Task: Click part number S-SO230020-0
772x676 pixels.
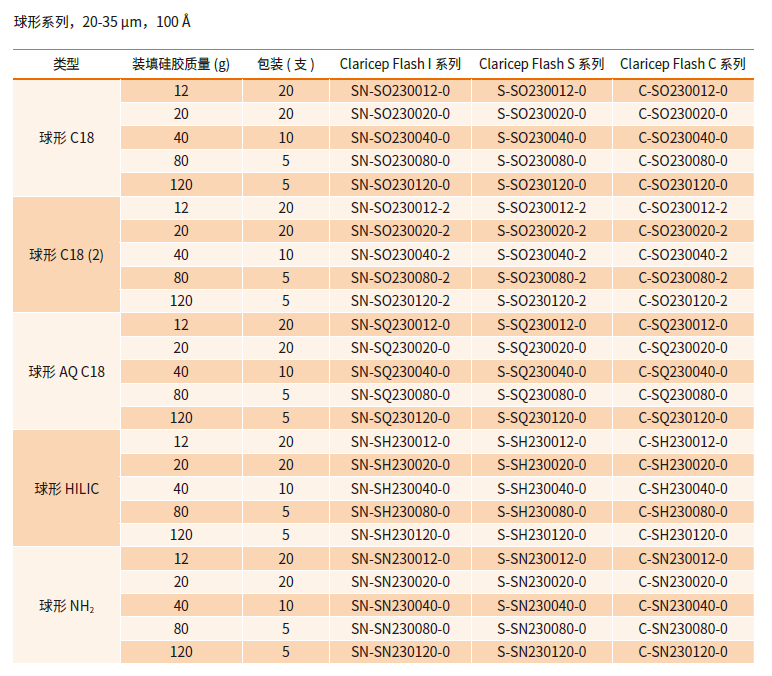Action: click(542, 114)
